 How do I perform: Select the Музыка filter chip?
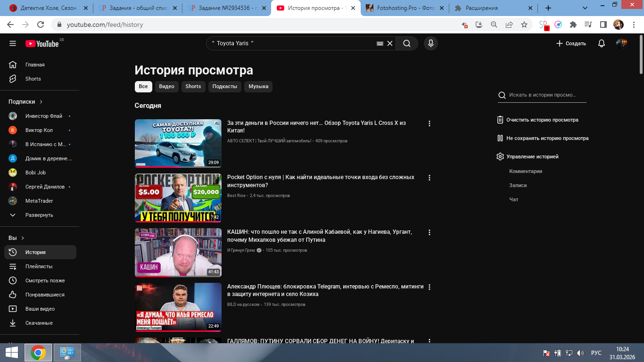pos(258,87)
